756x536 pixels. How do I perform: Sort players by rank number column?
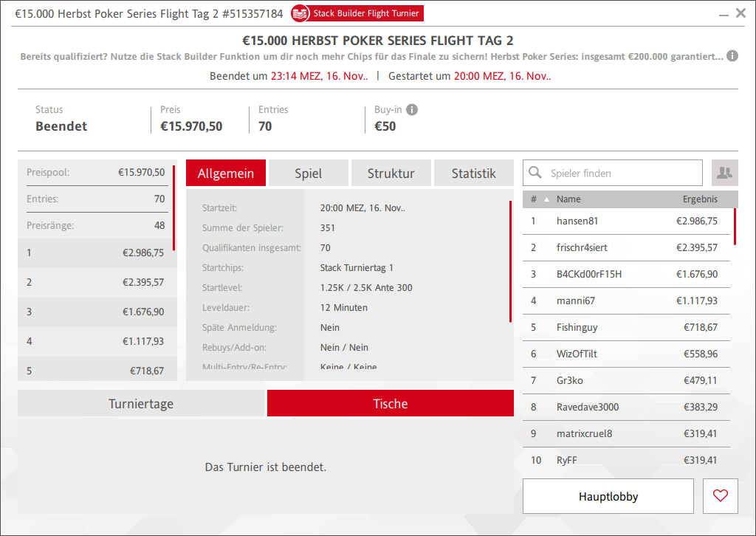pos(534,199)
